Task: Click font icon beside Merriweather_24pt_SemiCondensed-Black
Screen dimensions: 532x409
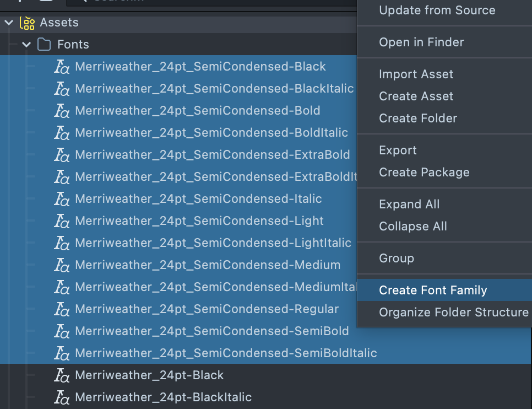Action: click(x=62, y=67)
